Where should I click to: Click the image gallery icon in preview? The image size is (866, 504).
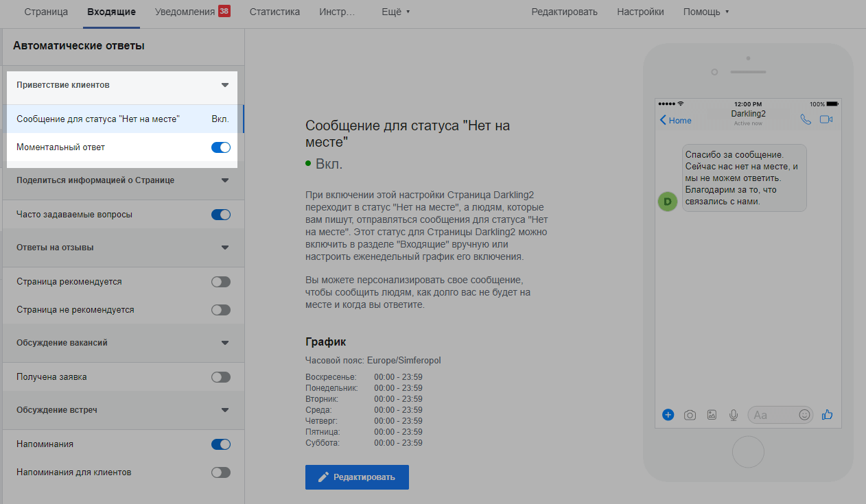tap(712, 415)
